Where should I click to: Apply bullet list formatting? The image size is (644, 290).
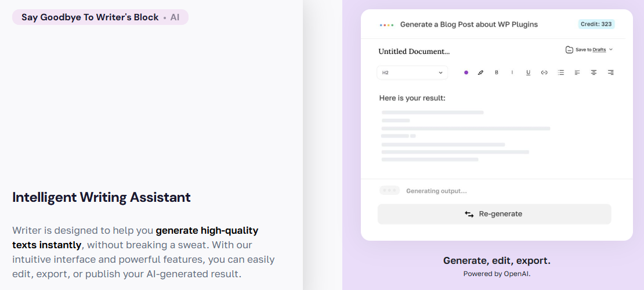[560, 72]
